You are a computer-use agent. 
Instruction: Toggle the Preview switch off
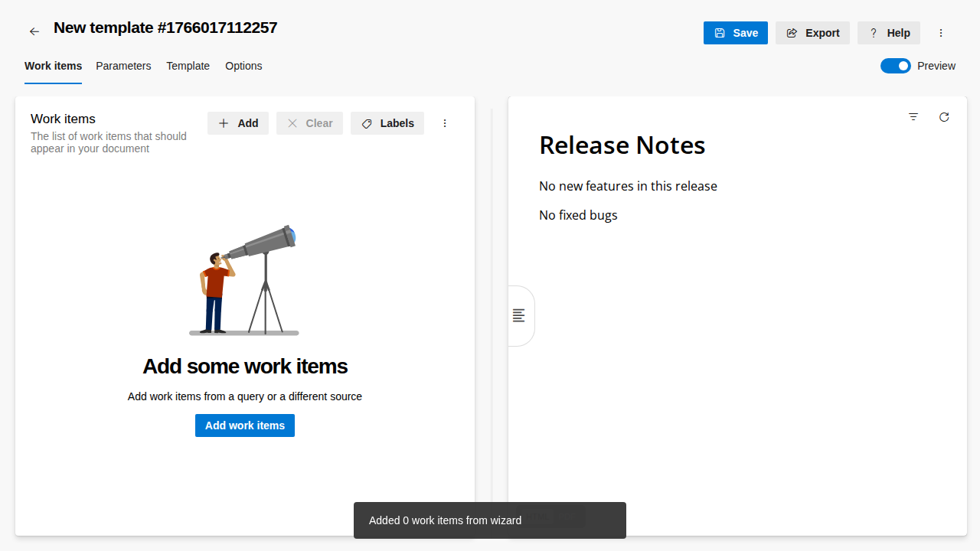[895, 66]
